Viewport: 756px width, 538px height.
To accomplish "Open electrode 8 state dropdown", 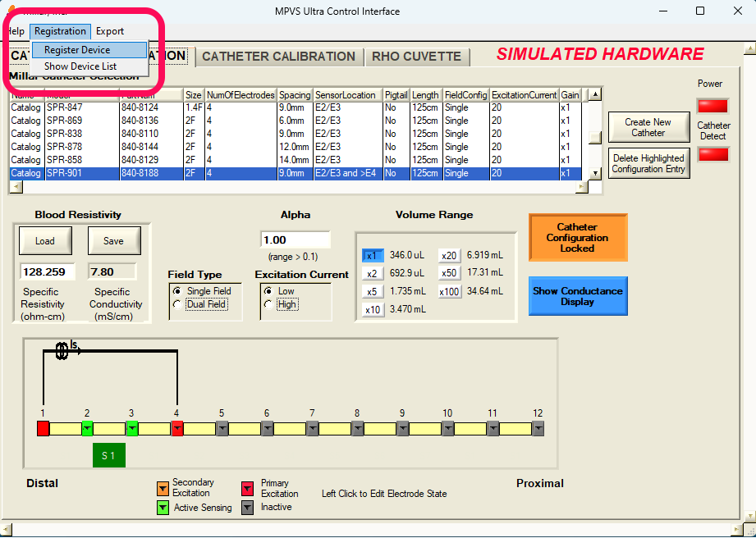I will tap(357, 429).
